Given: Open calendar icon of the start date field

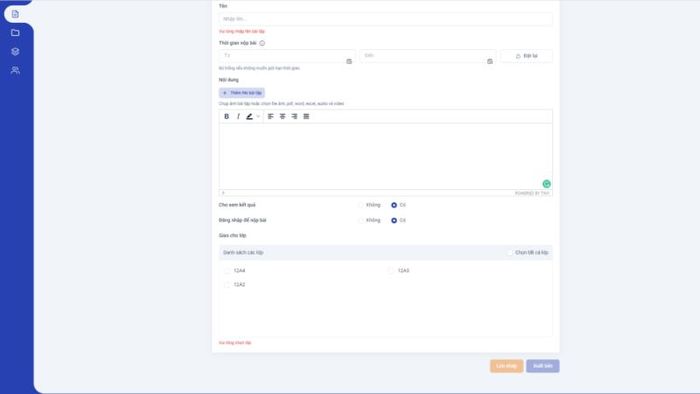Looking at the screenshot, I should tap(349, 61).
